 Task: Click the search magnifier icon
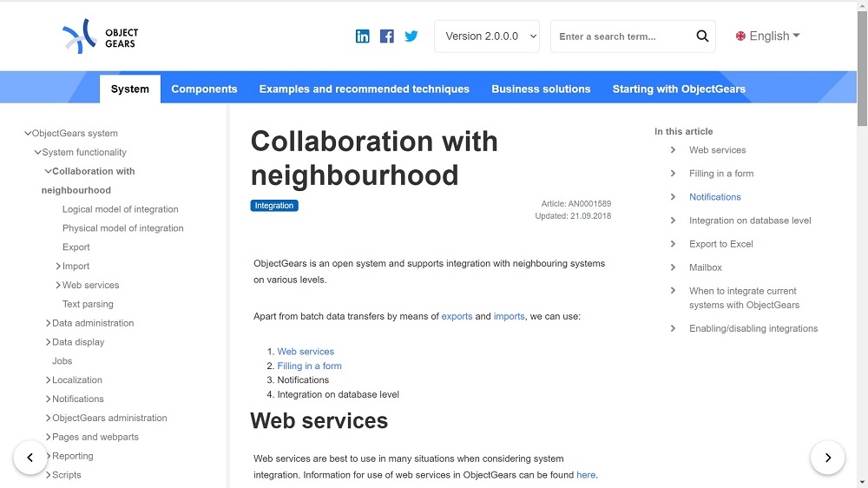coord(702,36)
